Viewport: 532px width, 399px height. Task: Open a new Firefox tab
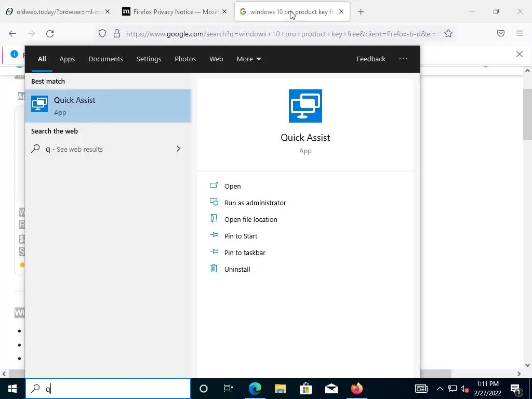click(x=361, y=12)
